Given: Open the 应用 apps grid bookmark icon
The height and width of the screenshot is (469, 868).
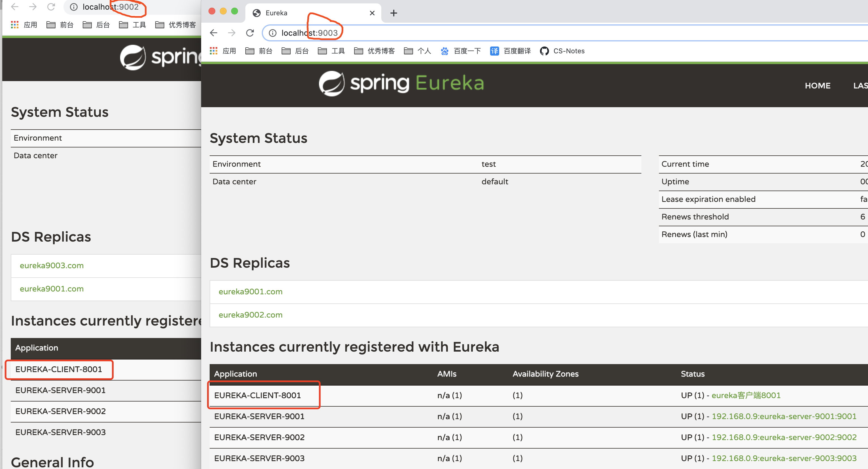Looking at the screenshot, I should tap(214, 51).
